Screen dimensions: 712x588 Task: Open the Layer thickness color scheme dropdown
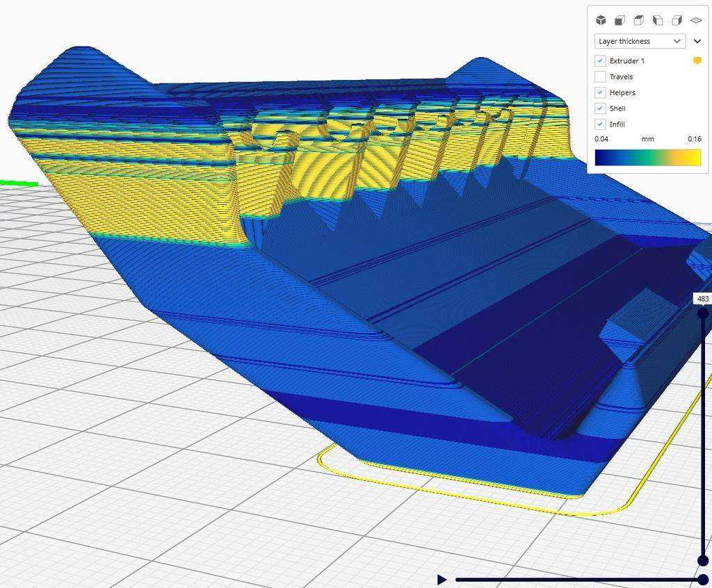pos(640,41)
